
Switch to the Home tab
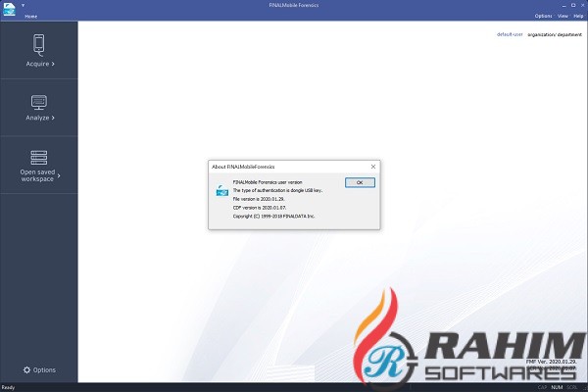(x=30, y=16)
